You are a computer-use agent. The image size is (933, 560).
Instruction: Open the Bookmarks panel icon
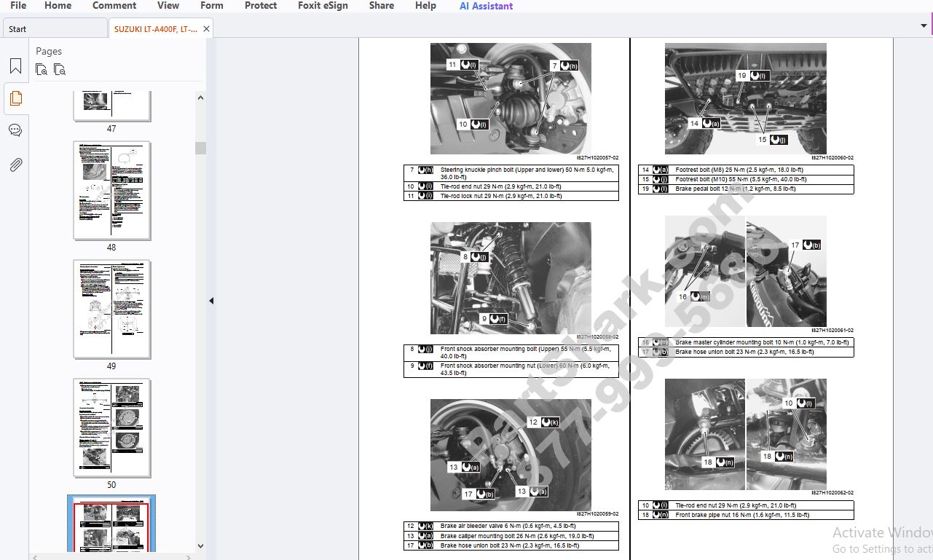pos(15,66)
